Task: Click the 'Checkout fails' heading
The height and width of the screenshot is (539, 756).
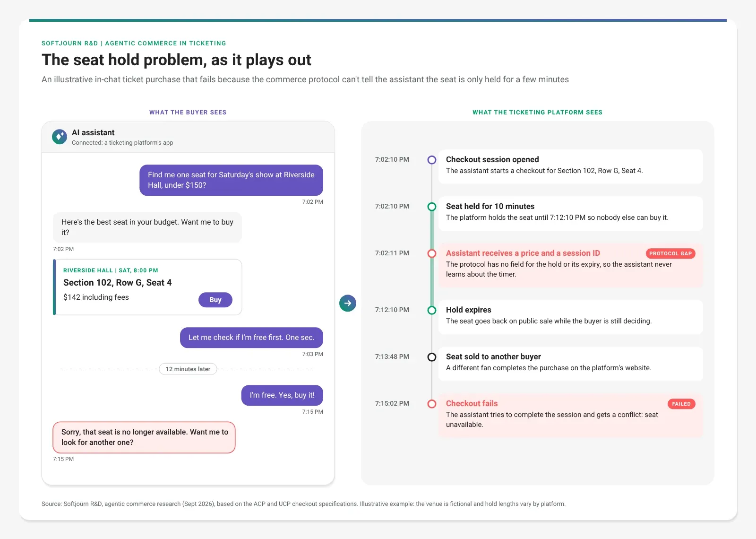Action: (472, 404)
